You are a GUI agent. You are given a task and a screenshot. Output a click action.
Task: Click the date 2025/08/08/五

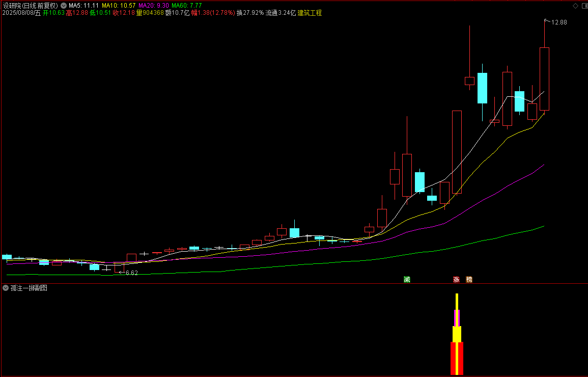pos(21,13)
